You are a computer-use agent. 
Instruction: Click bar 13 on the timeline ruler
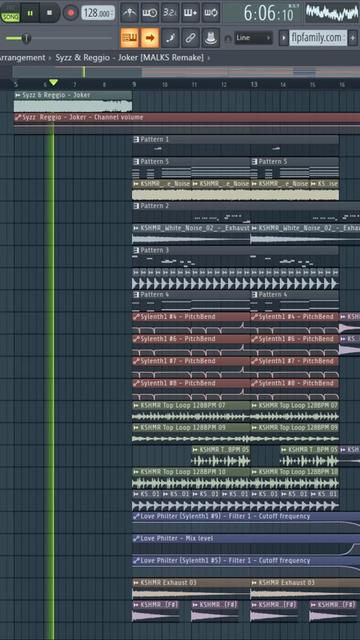(254, 84)
